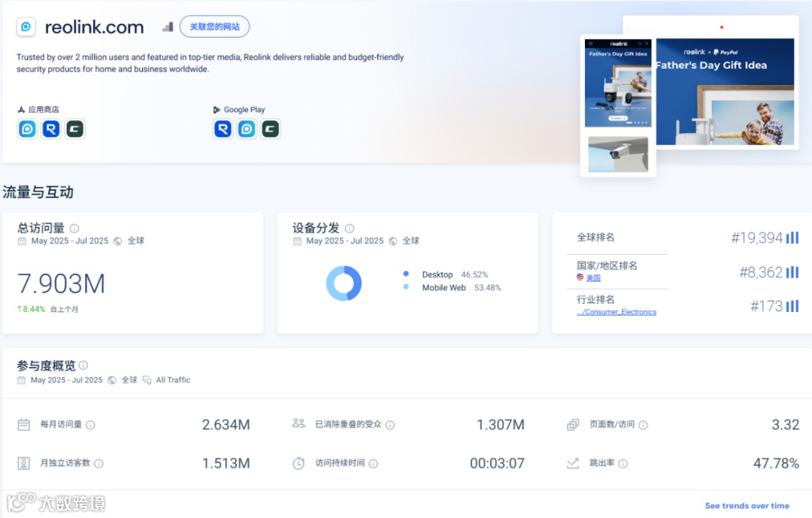Image resolution: width=812 pixels, height=518 pixels.
Task: Click the audience icon beside 已消除重叠的受众
Action: 298,423
